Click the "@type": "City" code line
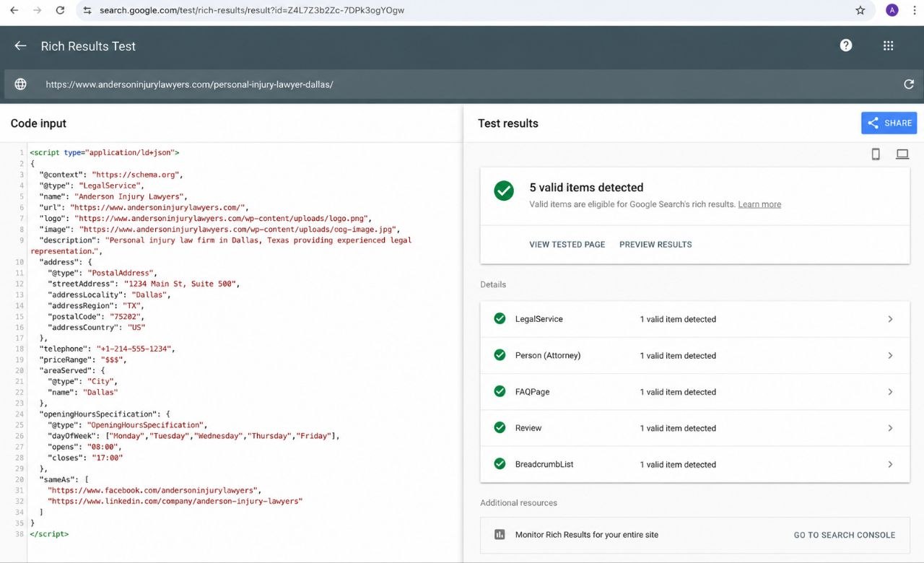 pos(82,381)
